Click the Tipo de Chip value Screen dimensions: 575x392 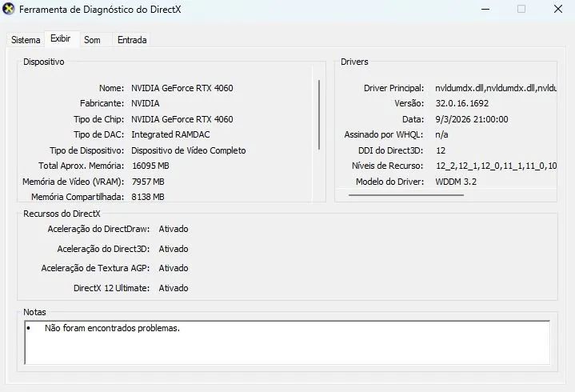182,119
